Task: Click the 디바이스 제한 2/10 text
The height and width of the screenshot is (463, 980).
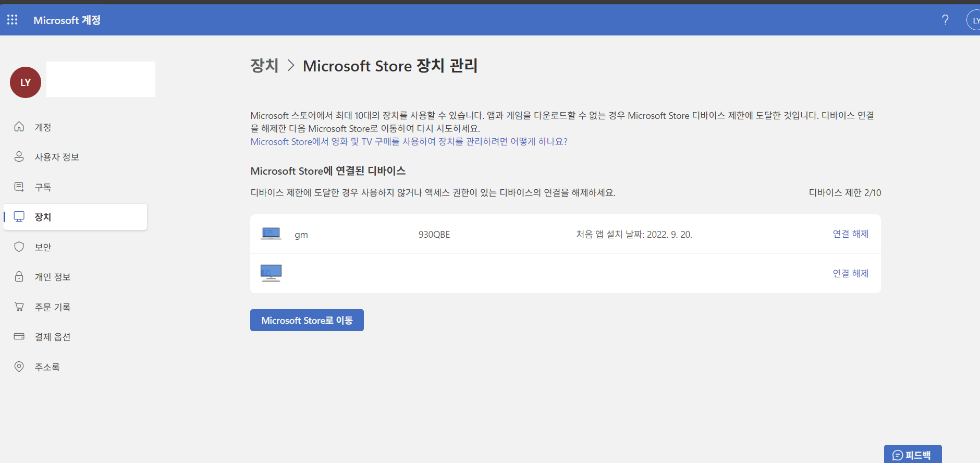Action: [x=845, y=192]
